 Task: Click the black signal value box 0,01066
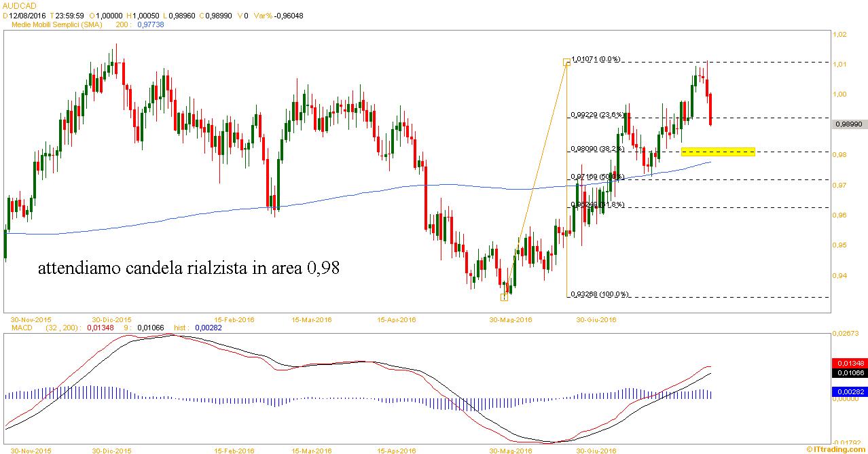click(x=849, y=372)
